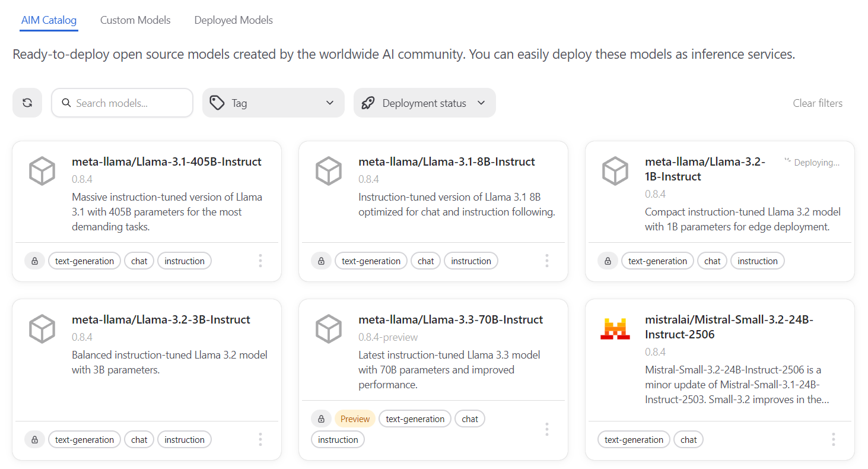868x469 pixels.
Task: Open the kebab menu on Llama-3.1-405B card
Action: 260,260
